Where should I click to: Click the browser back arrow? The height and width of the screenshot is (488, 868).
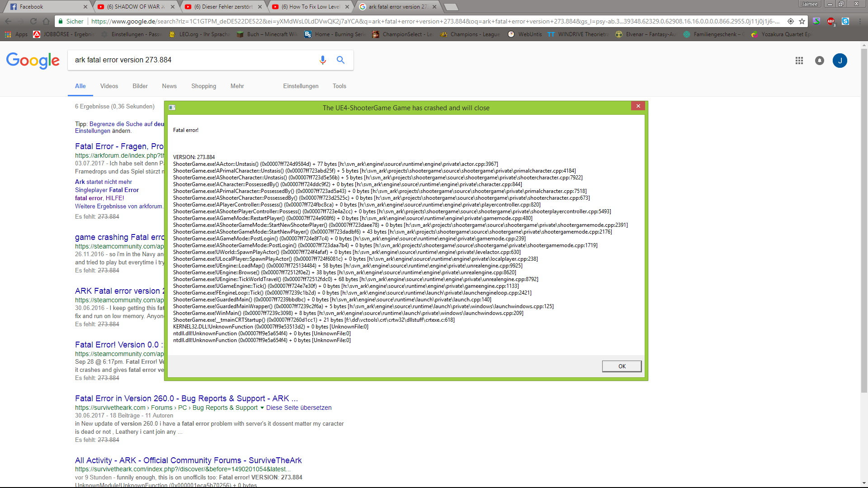9,21
